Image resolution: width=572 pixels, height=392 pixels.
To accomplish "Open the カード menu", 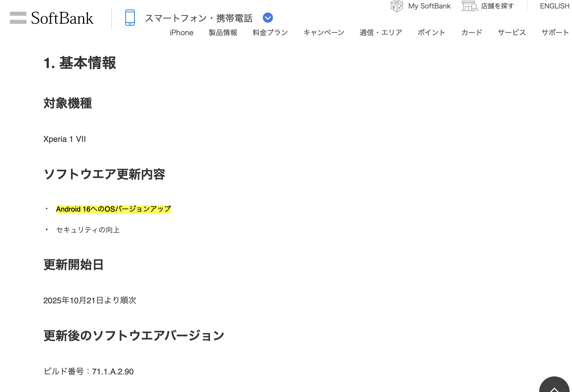I will tap(471, 32).
